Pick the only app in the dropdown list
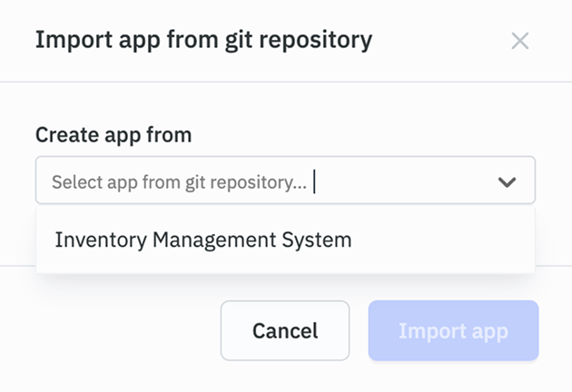This screenshot has height=392, width=572. pyautogui.click(x=202, y=240)
